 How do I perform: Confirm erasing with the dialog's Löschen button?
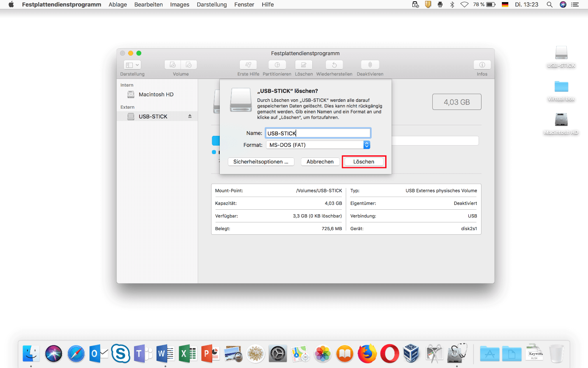(364, 162)
